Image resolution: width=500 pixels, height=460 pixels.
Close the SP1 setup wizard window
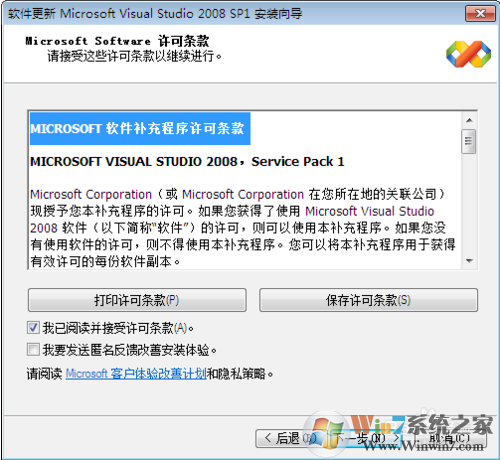480,14
